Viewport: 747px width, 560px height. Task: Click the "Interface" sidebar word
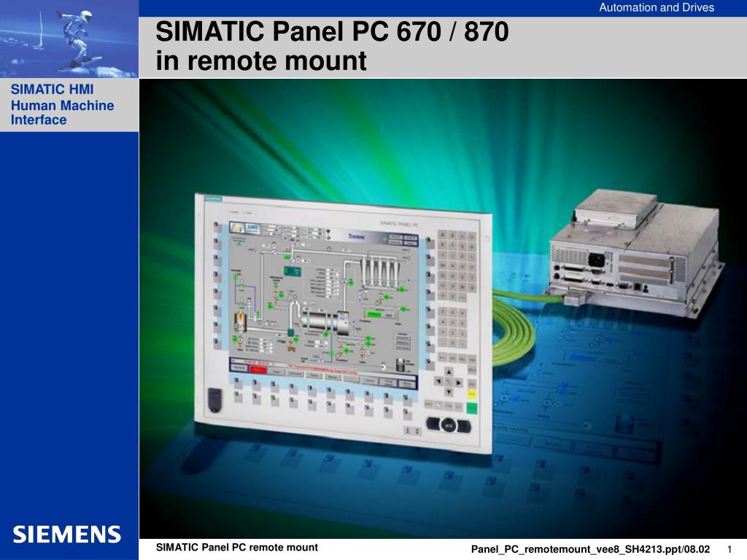pos(39,120)
